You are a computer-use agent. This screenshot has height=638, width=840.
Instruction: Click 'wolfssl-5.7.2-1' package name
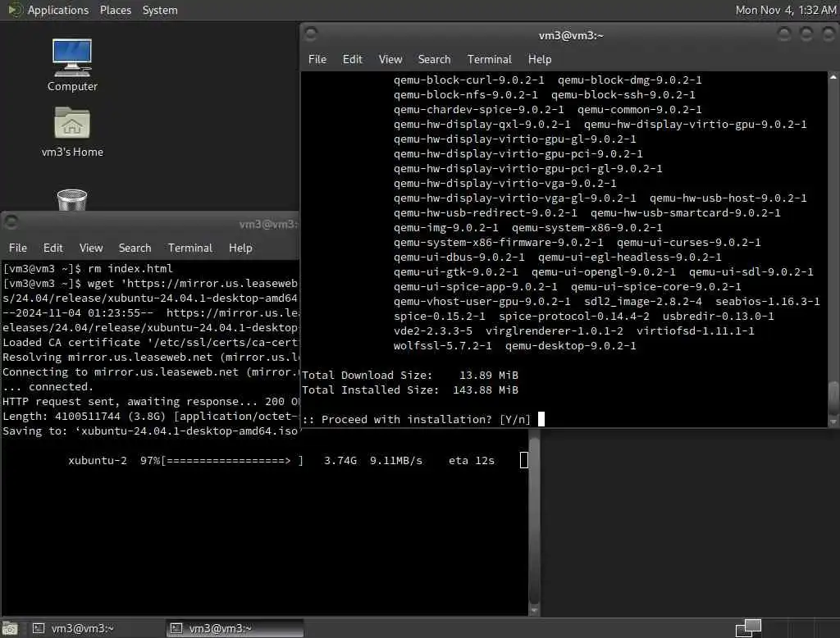pyautogui.click(x=442, y=345)
